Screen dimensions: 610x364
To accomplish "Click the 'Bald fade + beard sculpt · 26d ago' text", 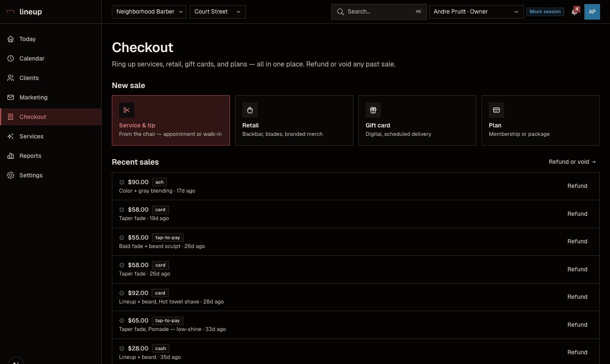I will (x=162, y=246).
